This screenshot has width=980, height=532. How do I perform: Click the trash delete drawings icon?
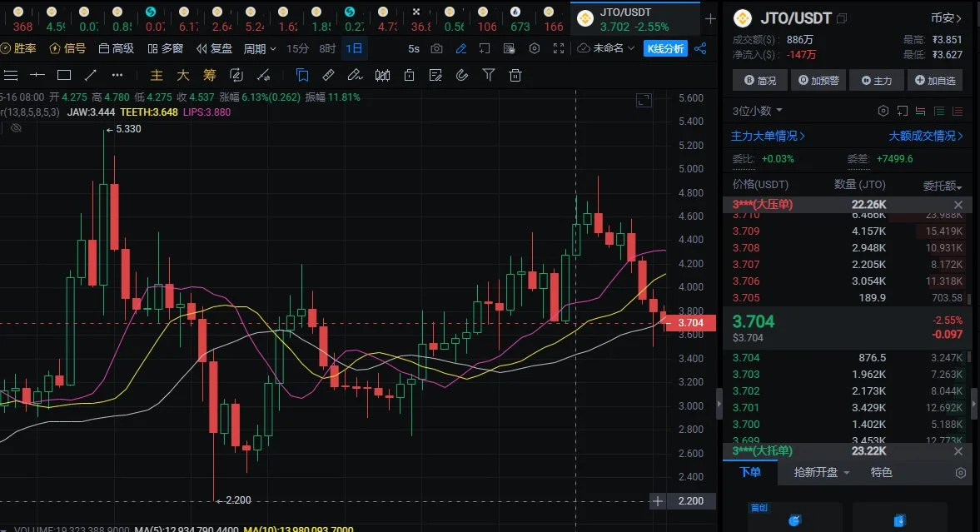[x=515, y=76]
